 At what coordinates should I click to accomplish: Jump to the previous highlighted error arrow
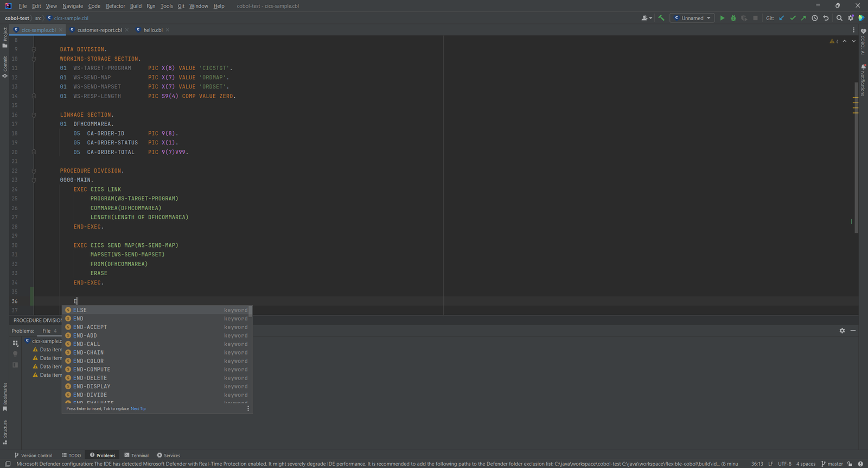(x=845, y=41)
